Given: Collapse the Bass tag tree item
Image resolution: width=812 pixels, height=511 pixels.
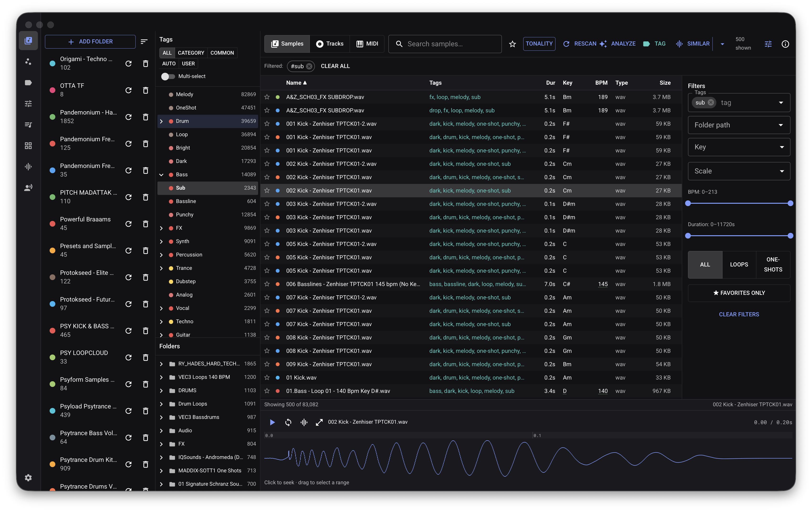Looking at the screenshot, I should pyautogui.click(x=161, y=174).
